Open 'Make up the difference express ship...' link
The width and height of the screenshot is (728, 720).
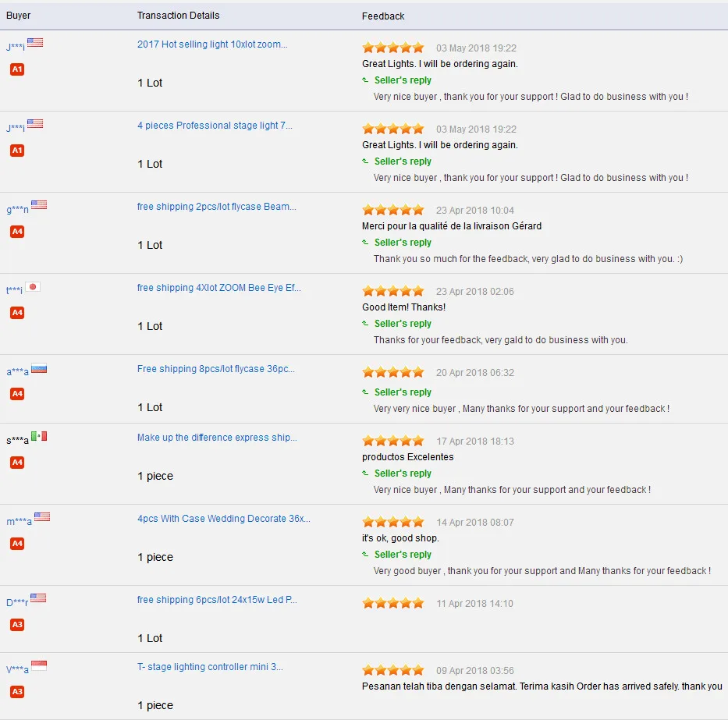point(217,438)
